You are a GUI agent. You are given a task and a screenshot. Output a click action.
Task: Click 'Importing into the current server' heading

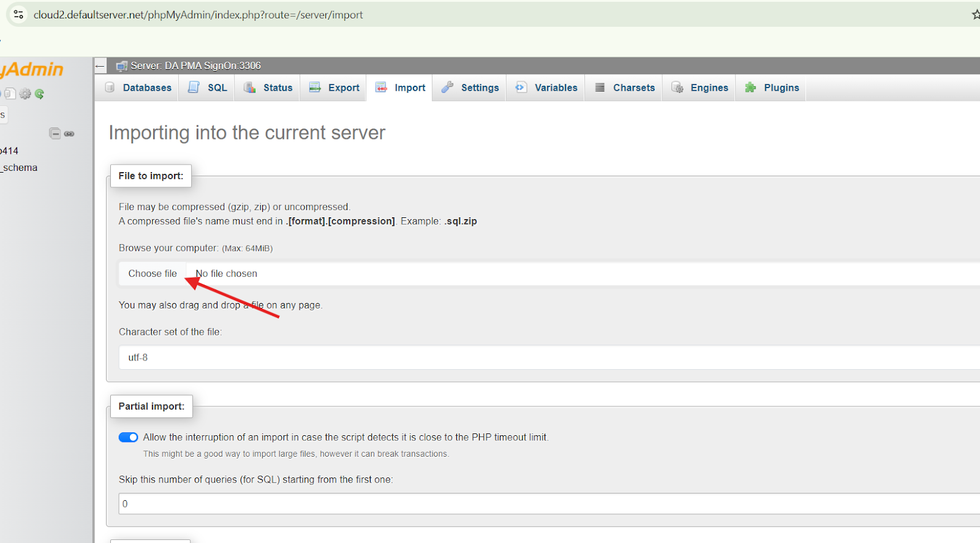point(247,133)
